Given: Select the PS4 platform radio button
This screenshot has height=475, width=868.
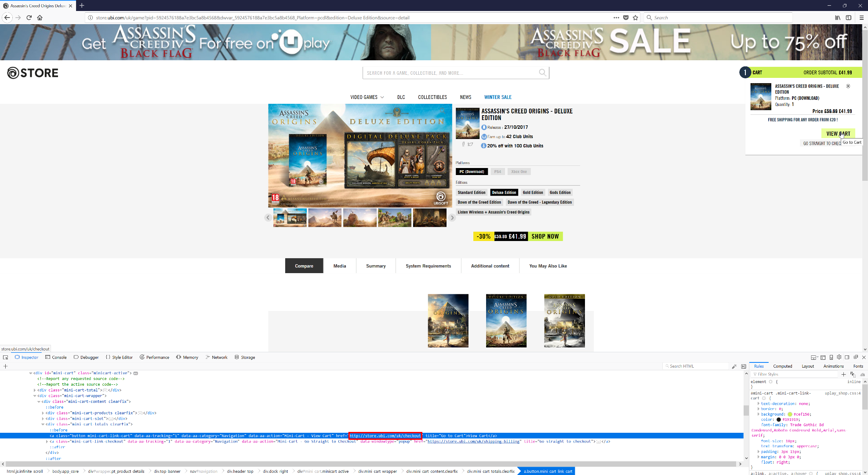Looking at the screenshot, I should click(497, 171).
